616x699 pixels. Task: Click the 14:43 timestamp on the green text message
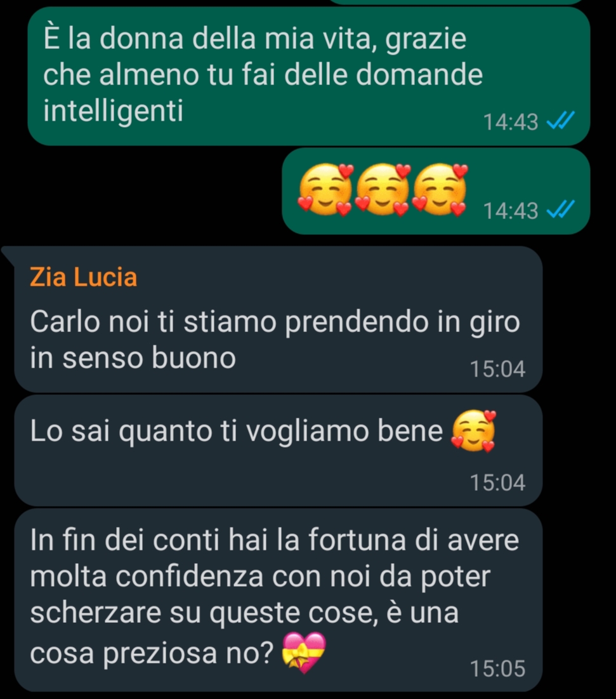pyautogui.click(x=511, y=122)
